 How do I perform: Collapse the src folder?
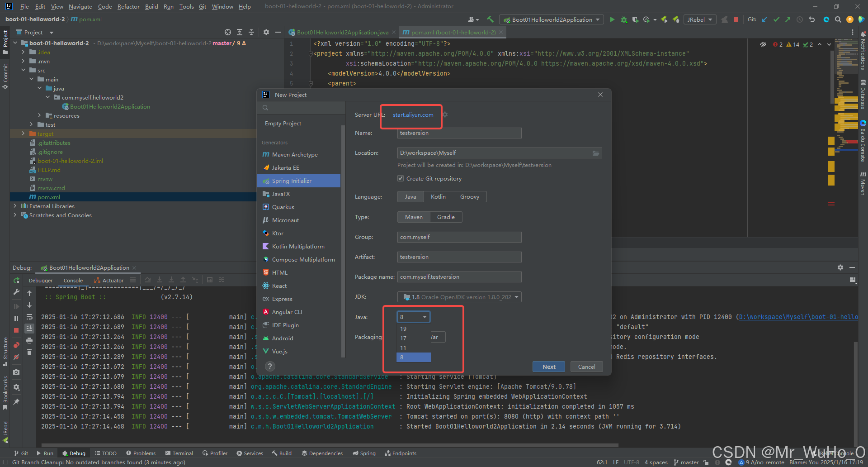pos(23,70)
